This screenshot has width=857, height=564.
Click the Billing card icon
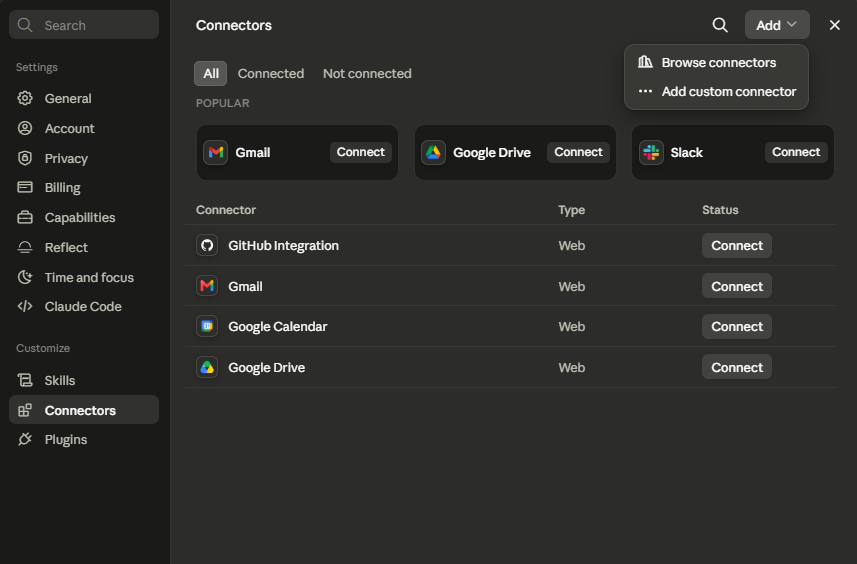[x=25, y=187]
